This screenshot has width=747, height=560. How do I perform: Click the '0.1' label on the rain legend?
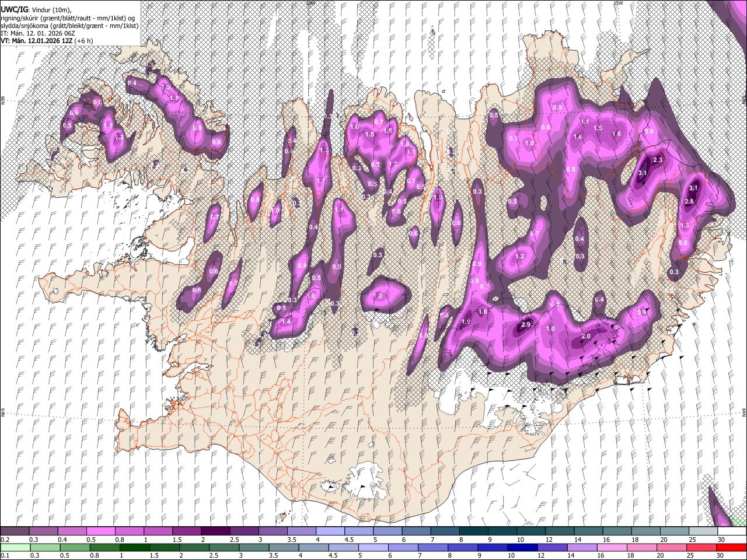5,555
